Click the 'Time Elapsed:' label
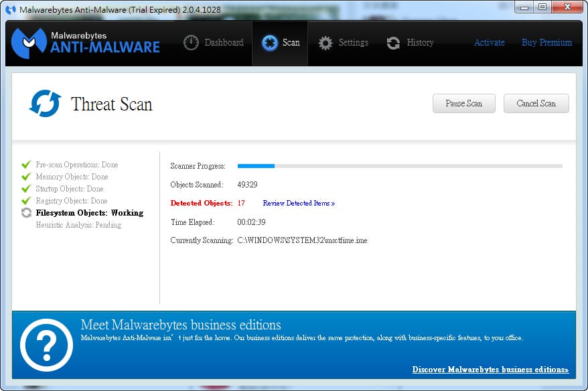The height and width of the screenshot is (391, 588). pos(193,222)
